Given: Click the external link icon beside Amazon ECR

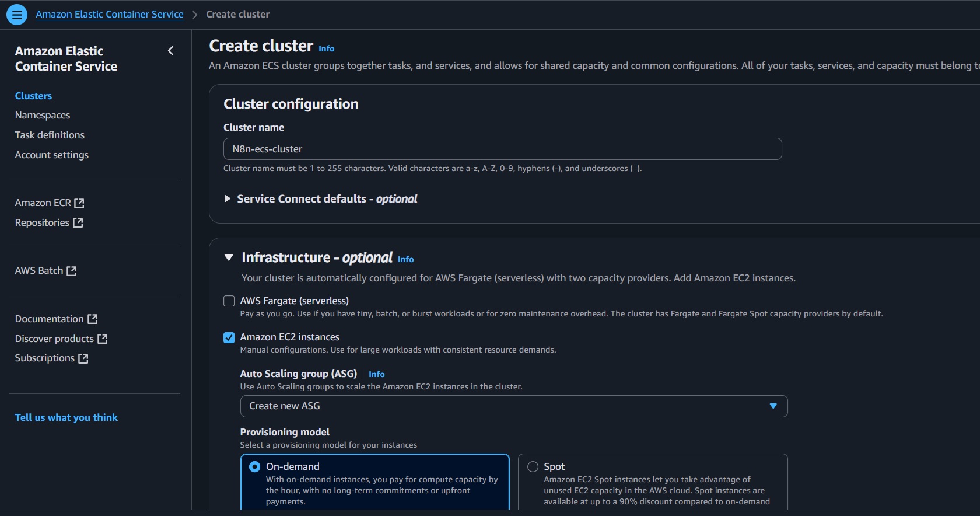Looking at the screenshot, I should point(79,203).
